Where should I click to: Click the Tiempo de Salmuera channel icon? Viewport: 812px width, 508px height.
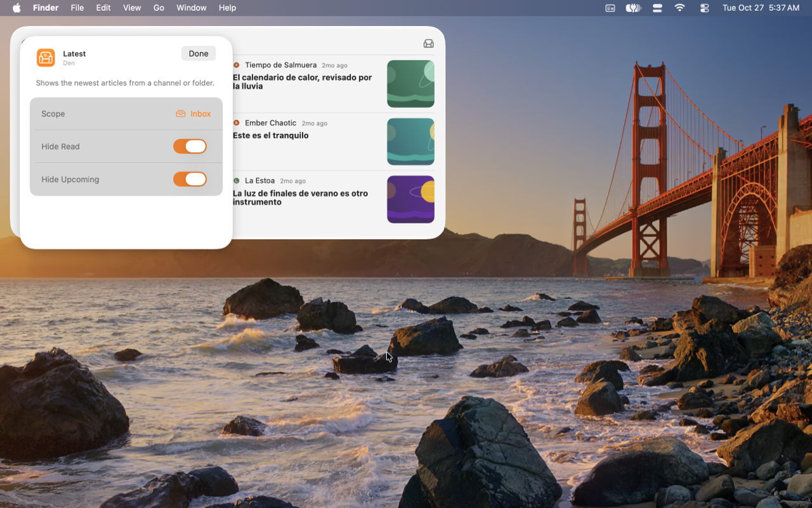point(237,65)
